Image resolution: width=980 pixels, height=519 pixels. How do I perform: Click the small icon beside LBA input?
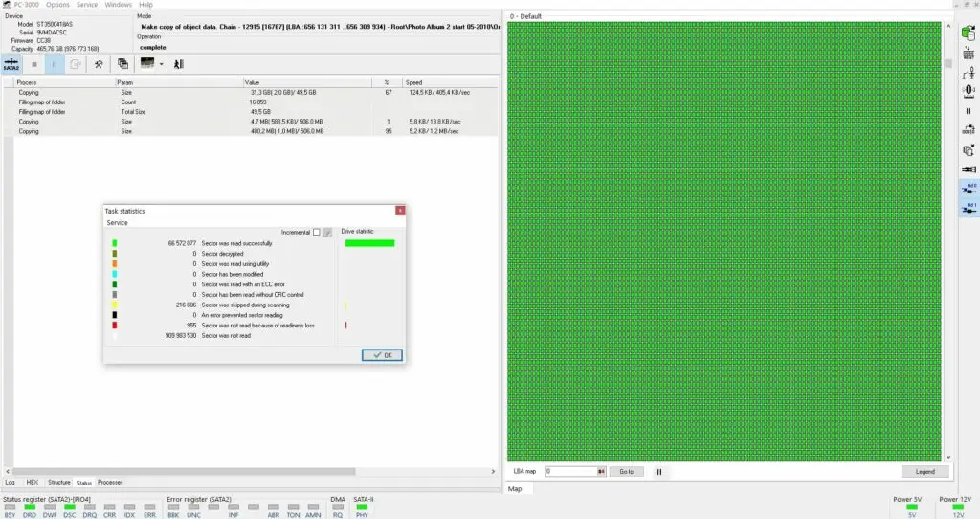[x=601, y=471]
